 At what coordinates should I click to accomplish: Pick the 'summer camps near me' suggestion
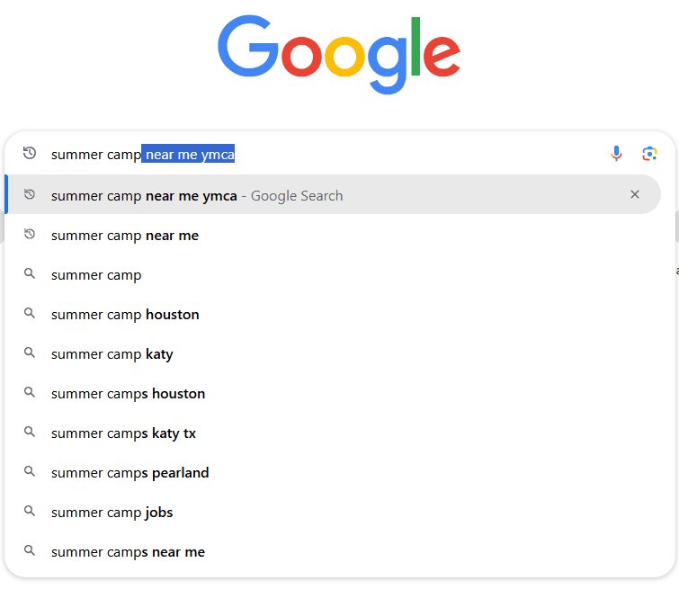[128, 552]
